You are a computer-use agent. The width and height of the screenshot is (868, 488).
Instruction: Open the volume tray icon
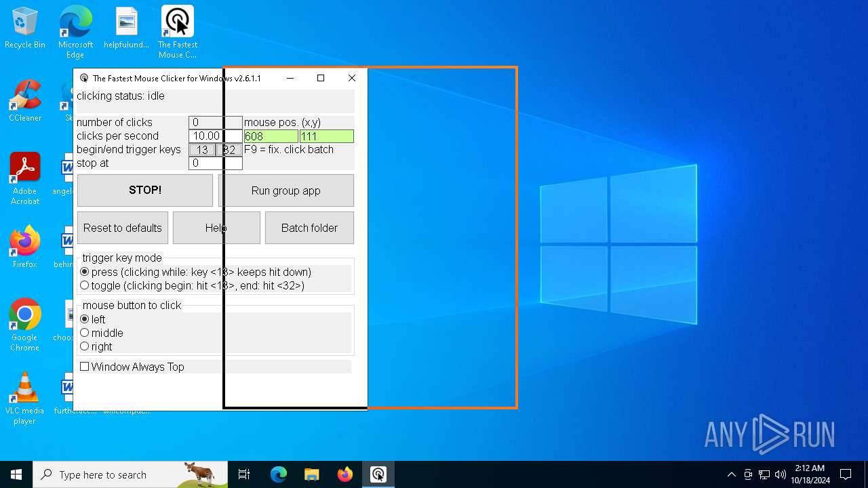[x=781, y=474]
